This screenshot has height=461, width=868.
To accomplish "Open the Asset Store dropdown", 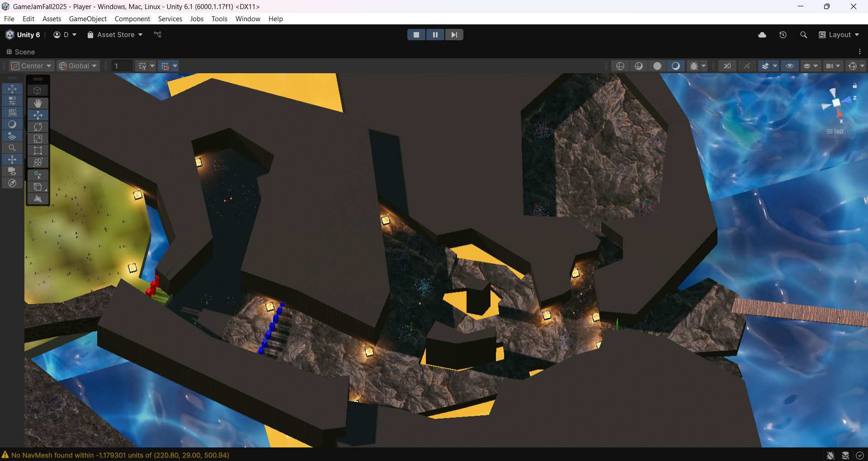I will 115,35.
